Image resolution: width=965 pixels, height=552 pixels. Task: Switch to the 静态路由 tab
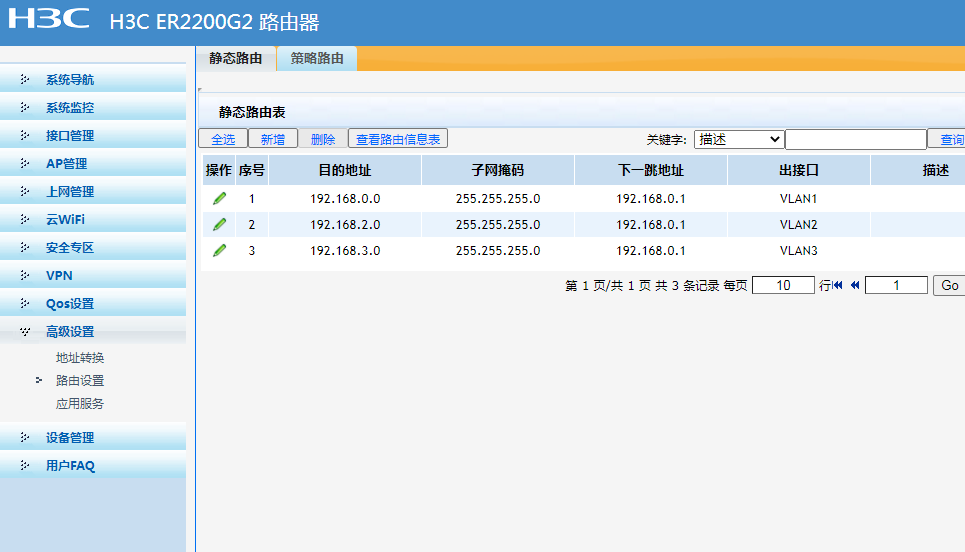click(236, 58)
